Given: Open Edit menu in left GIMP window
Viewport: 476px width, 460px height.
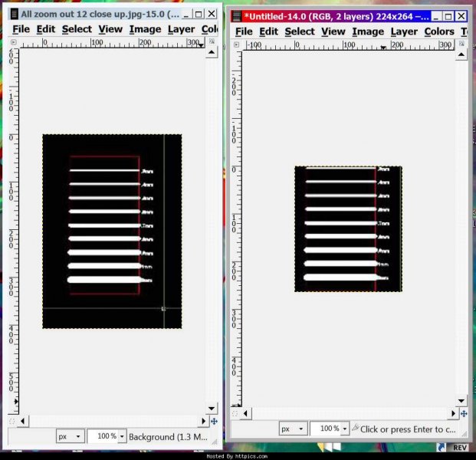Looking at the screenshot, I should 46,29.
